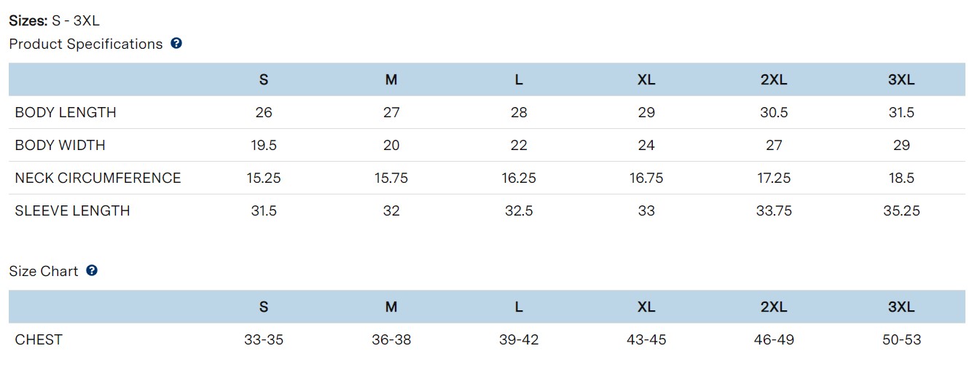Select the XL header in Product Specifications table
The height and width of the screenshot is (370, 980).
(646, 80)
